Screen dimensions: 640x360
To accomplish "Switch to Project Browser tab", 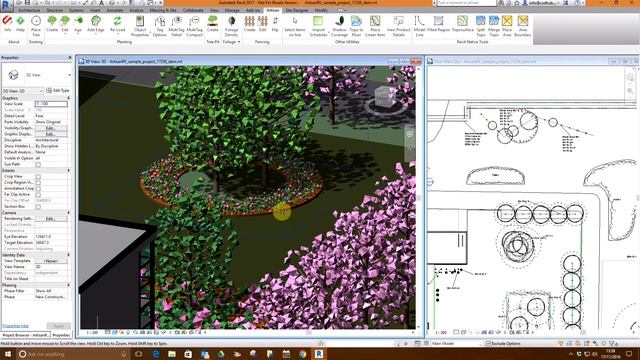I will point(26,335).
